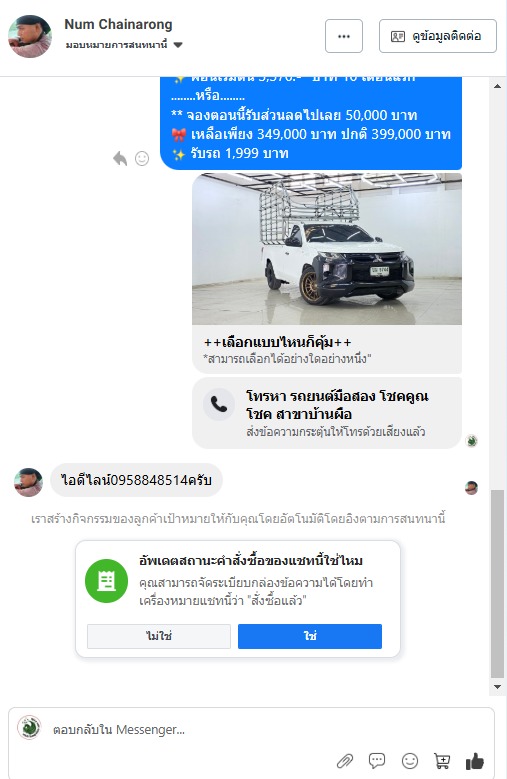
Task: Choose ไม่ใช่ on order status prompt
Action: [x=159, y=636]
